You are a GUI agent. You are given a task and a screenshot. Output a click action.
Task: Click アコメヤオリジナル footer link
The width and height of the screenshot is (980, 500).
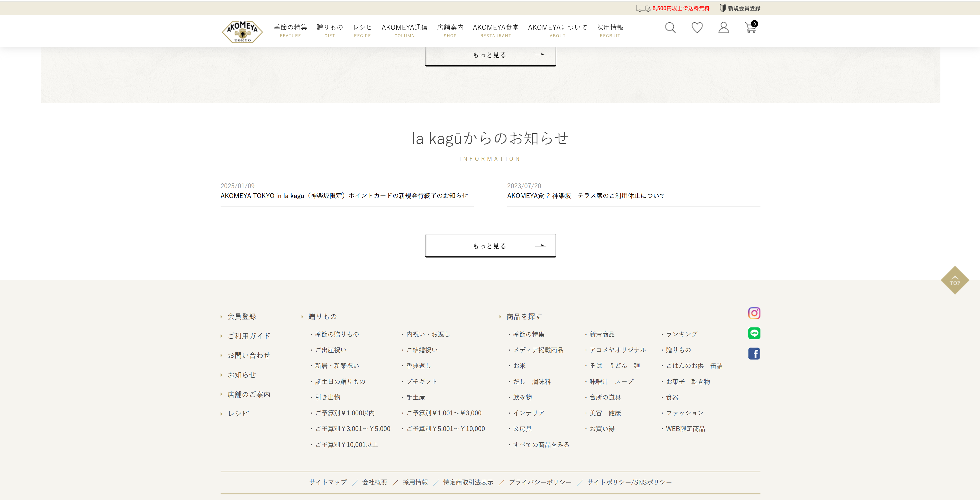(618, 350)
